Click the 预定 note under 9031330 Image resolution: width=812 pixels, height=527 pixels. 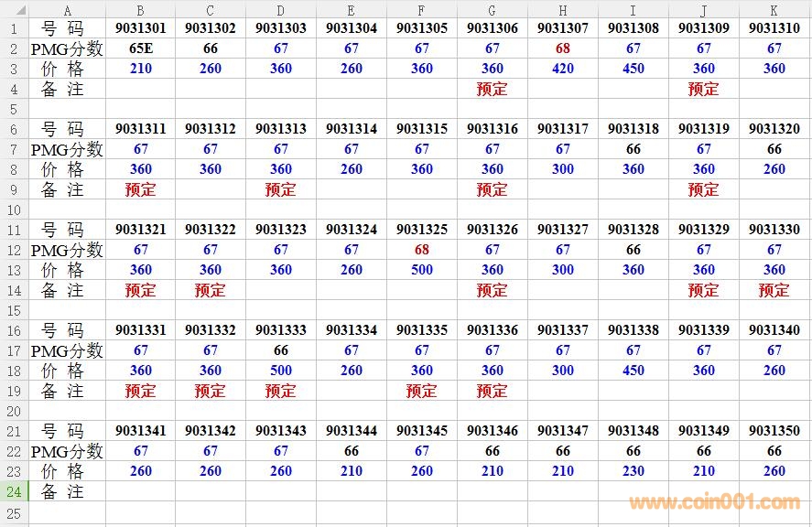point(774,290)
